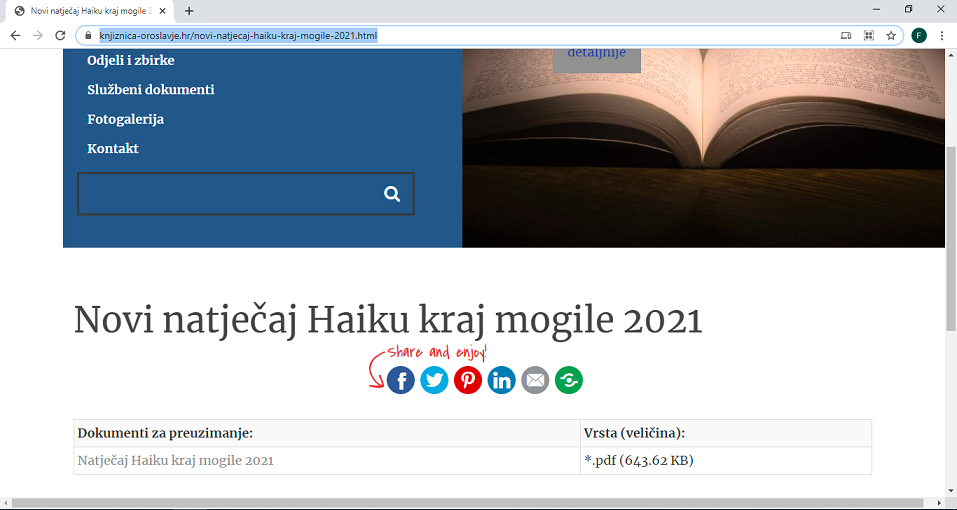This screenshot has height=510, width=957.
Task: Open Službeni dokumenti menu item
Action: point(151,90)
